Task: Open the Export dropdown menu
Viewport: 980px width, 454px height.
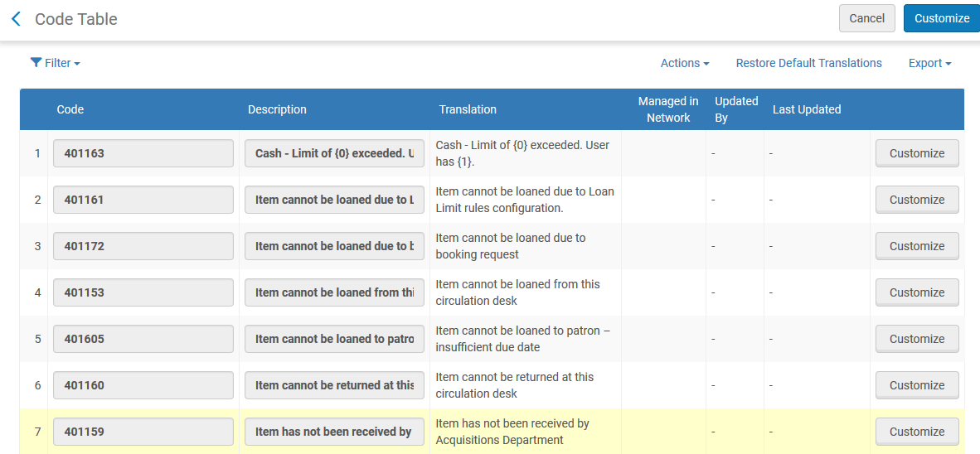Action: click(x=930, y=63)
